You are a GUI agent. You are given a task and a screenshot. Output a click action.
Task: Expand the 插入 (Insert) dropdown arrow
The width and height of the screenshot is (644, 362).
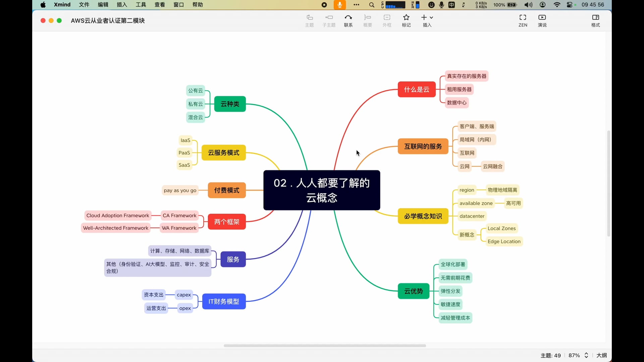pyautogui.click(x=431, y=17)
